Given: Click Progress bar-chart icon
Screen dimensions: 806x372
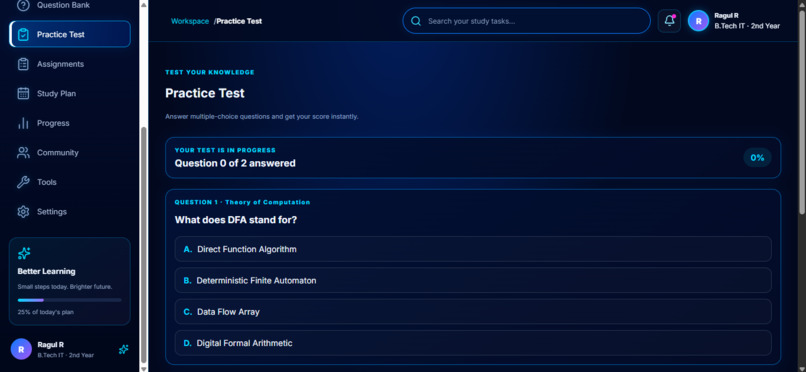Looking at the screenshot, I should coord(23,123).
